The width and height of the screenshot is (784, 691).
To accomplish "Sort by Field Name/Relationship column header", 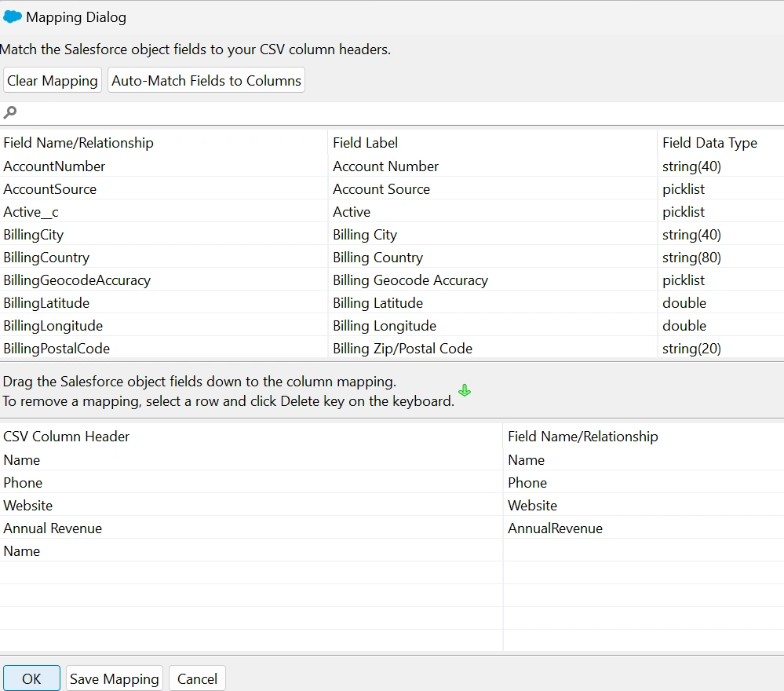I will point(78,143).
